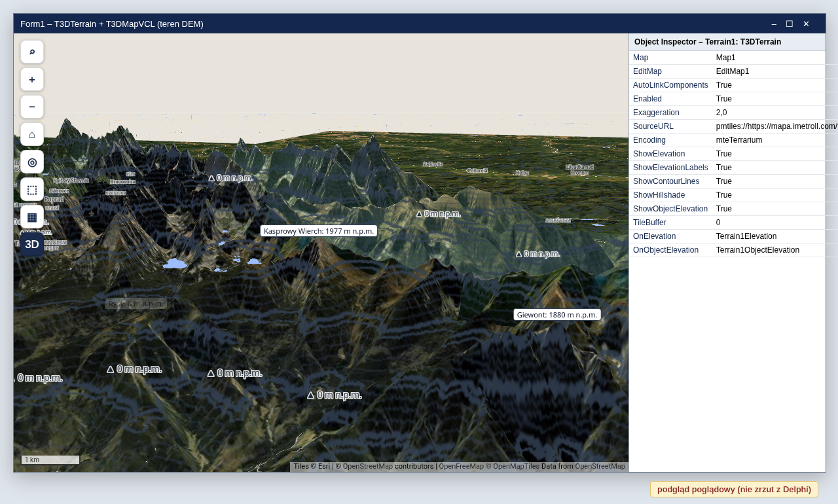Select the OnObjectElevation handler Terrain1ObjectElevation
This screenshot has height=504, width=838.
click(x=757, y=250)
